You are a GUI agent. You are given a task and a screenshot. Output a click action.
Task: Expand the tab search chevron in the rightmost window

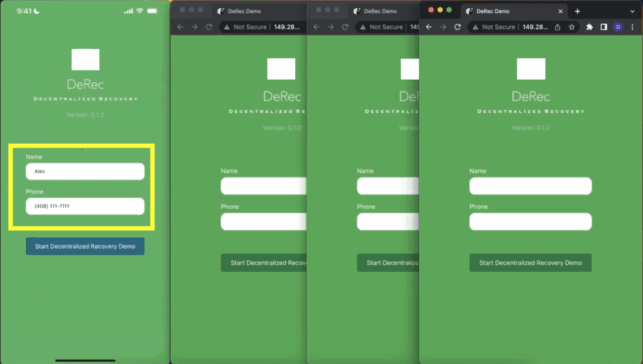(632, 11)
